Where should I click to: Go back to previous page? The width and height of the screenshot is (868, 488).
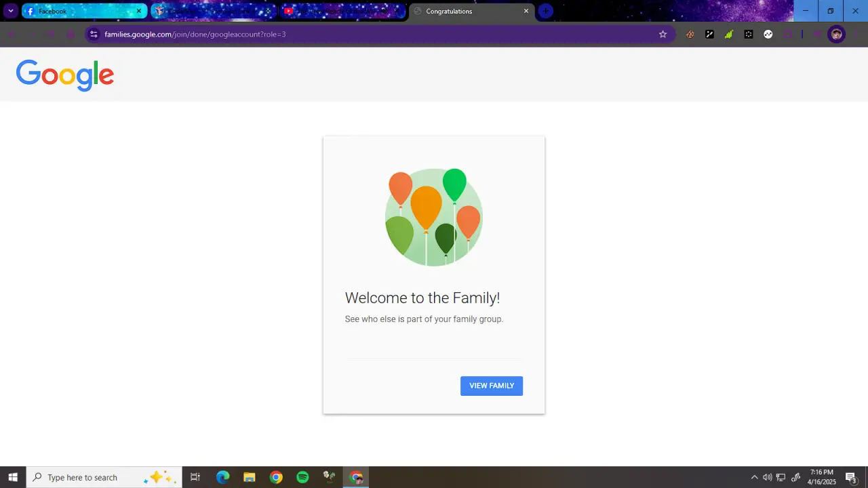pos(11,34)
